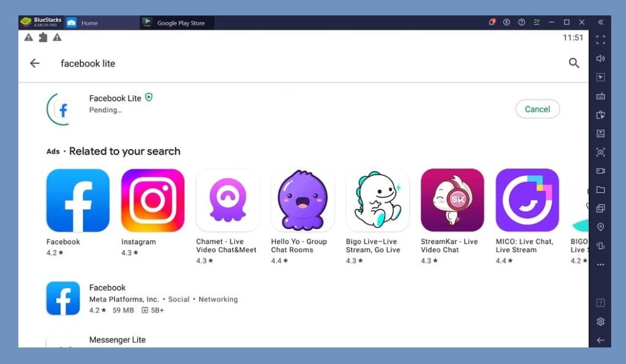This screenshot has height=364, width=626.
Task: Open the BlueStacks hamburger menu
Action: 537,23
